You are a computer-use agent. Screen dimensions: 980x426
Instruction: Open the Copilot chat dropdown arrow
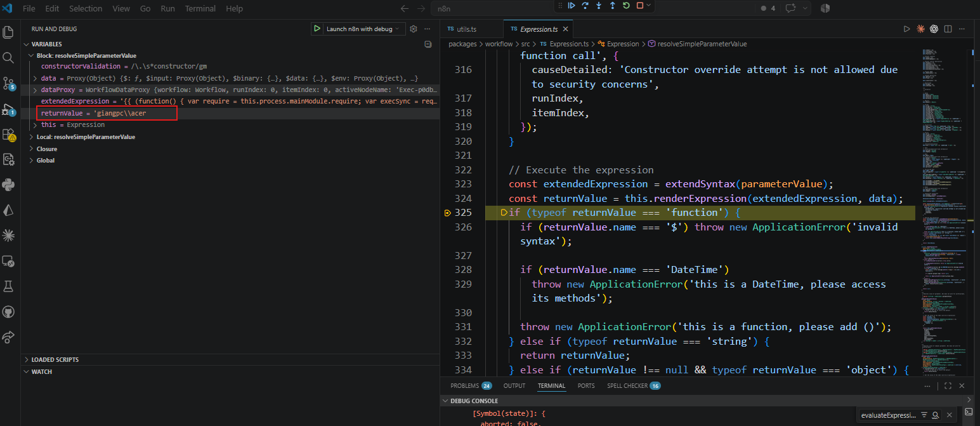click(x=805, y=8)
